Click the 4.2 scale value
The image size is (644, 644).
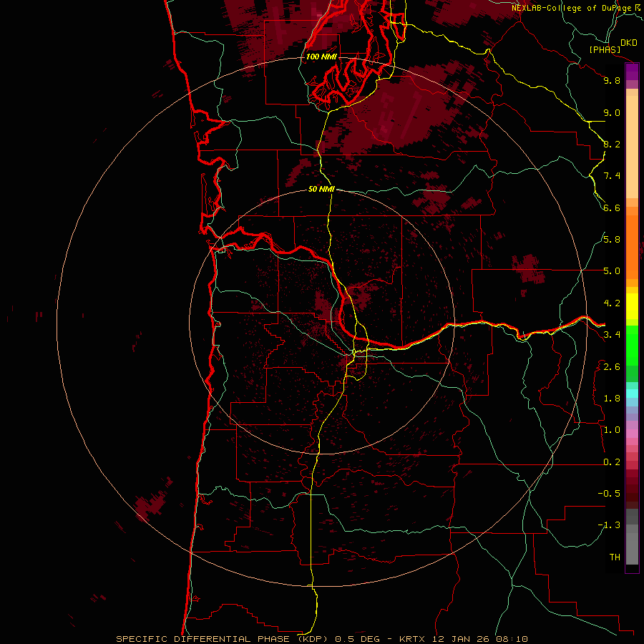612,303
